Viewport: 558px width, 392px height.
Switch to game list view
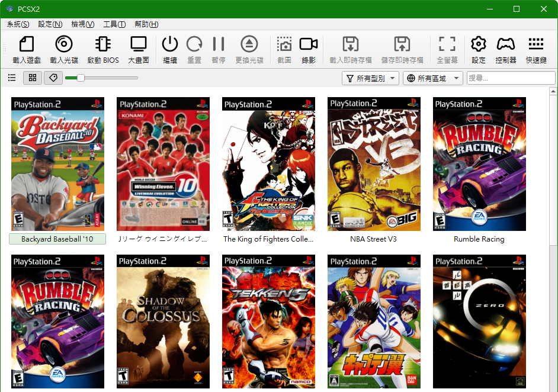coord(12,78)
